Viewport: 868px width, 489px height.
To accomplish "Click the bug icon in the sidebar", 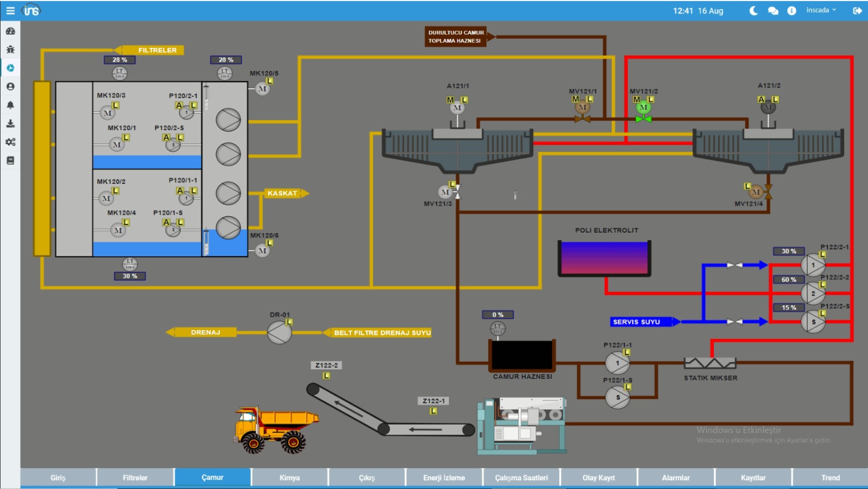I will pos(10,49).
